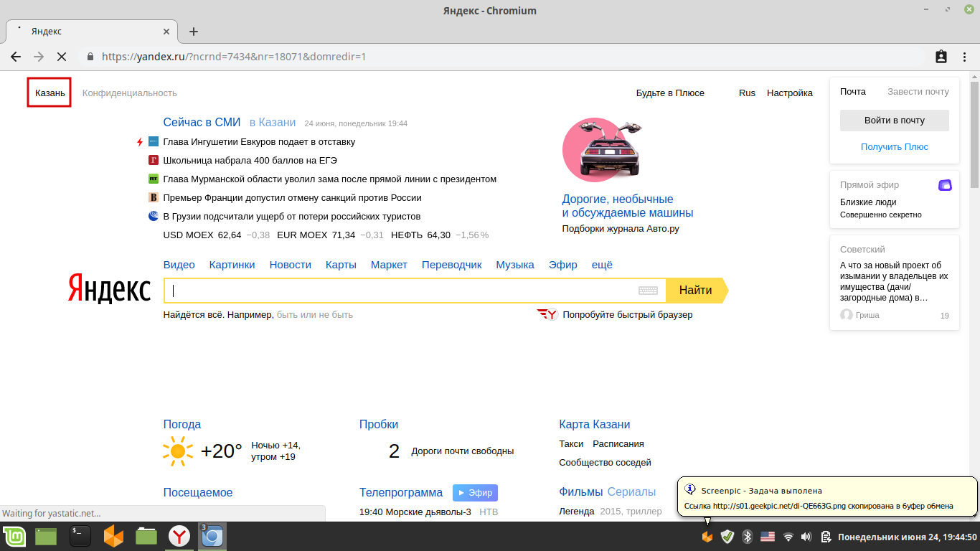Go forward with the browser arrow
Image resolution: width=980 pixels, height=551 pixels.
coord(39,56)
